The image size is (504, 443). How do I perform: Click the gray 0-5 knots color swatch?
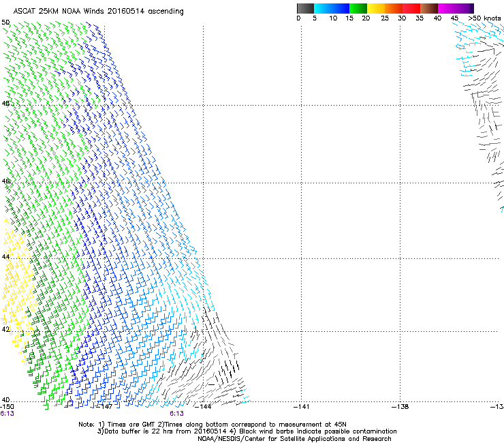(305, 8)
